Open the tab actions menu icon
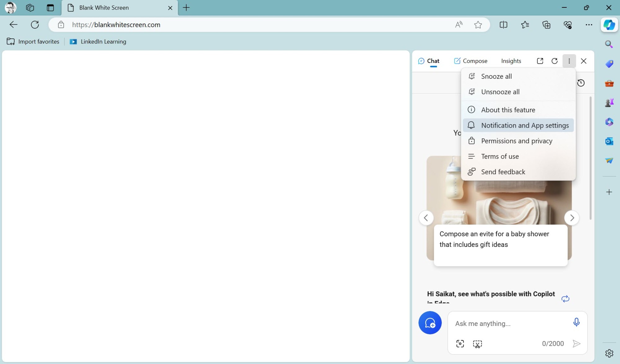Viewport: 620px width, 364px height. pyautogui.click(x=50, y=8)
